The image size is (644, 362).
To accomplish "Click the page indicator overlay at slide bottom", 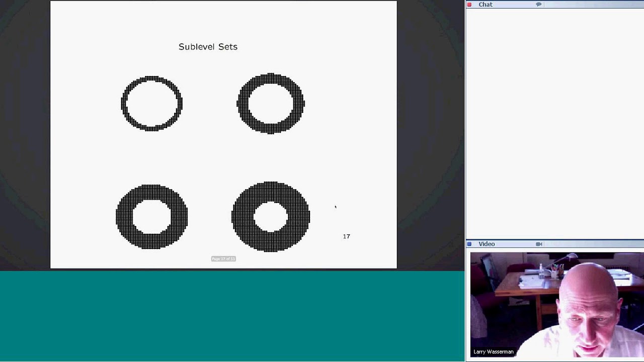I will [223, 259].
